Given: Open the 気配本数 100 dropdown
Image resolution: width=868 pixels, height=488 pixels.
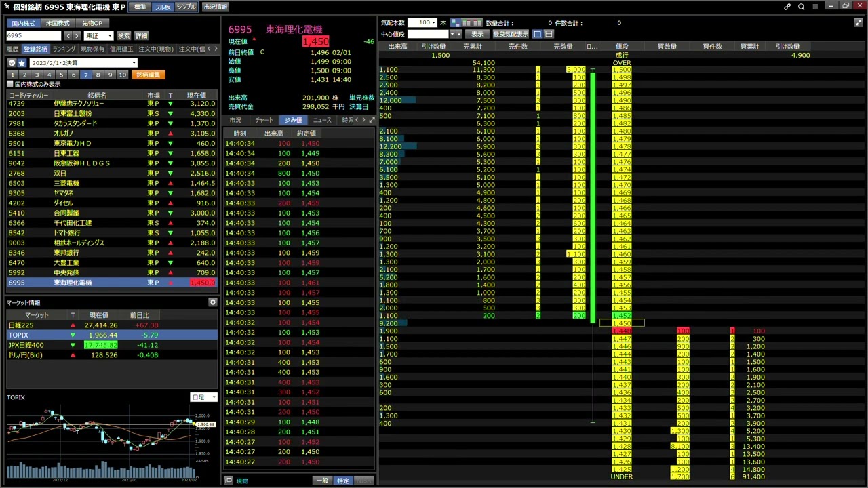Looking at the screenshot, I should click(x=422, y=22).
